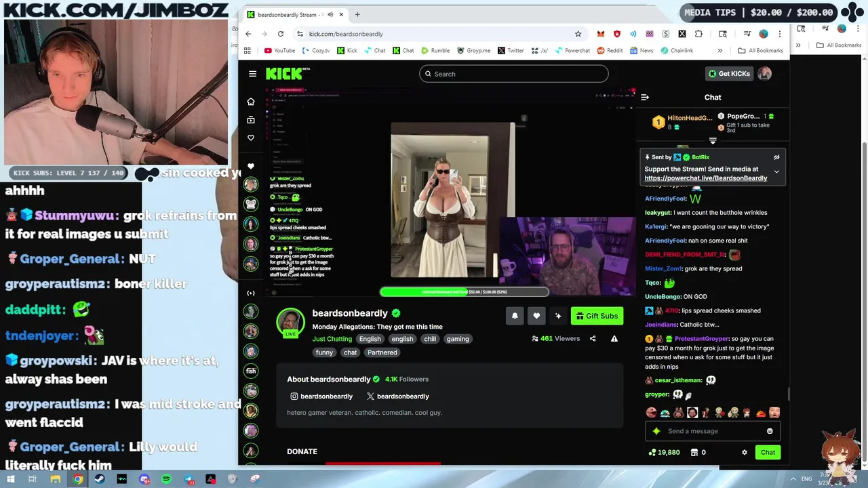Go back in browser history
Screen dimensions: 868x488
(x=248, y=34)
